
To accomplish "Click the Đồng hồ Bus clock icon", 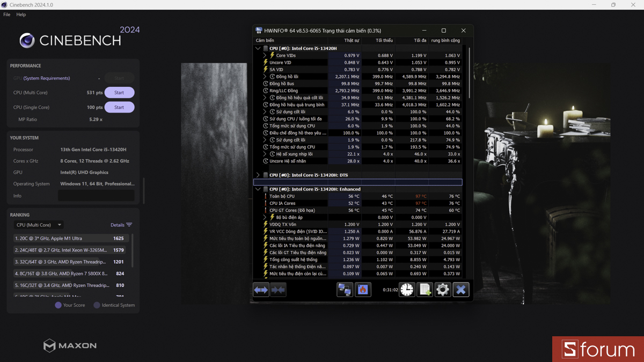I will click(x=266, y=84).
